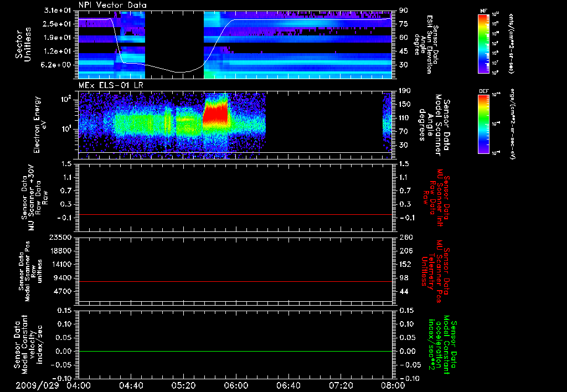Click the '04:40' time axis label
The height and width of the screenshot is (392, 567).
pyautogui.click(x=131, y=385)
